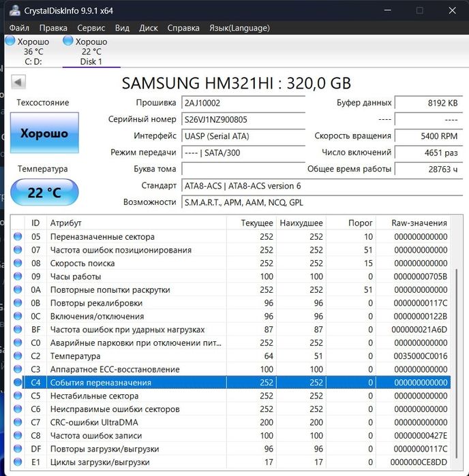The width and height of the screenshot is (469, 476).
Task: Click the status dot for attribute C4
Action: 18,382
